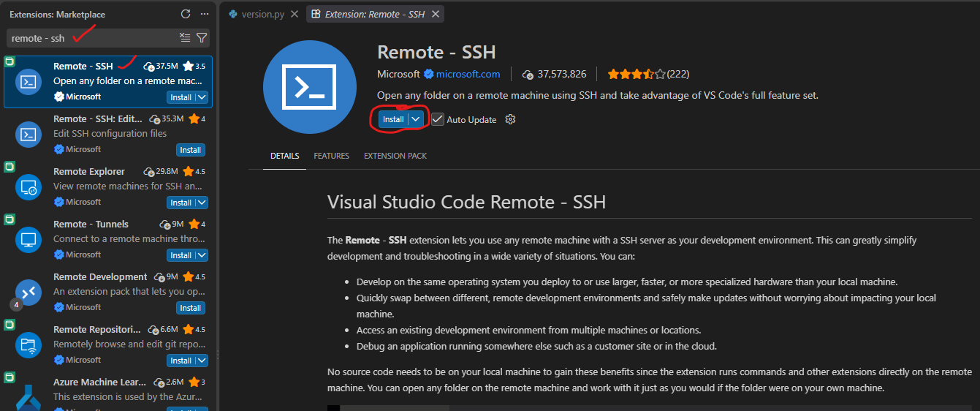Expand the Install dropdown on Remote - SSH row
The height and width of the screenshot is (411, 980).
click(x=202, y=97)
